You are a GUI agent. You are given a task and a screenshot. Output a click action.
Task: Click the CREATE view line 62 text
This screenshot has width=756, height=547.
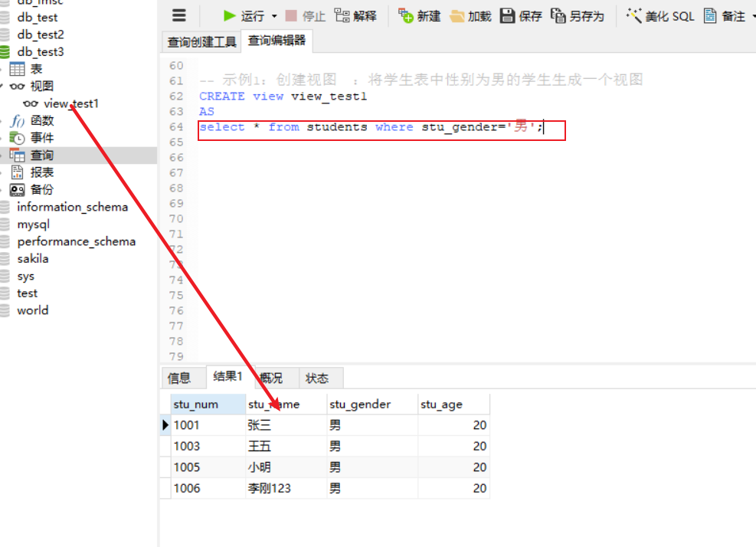pyautogui.click(x=283, y=97)
